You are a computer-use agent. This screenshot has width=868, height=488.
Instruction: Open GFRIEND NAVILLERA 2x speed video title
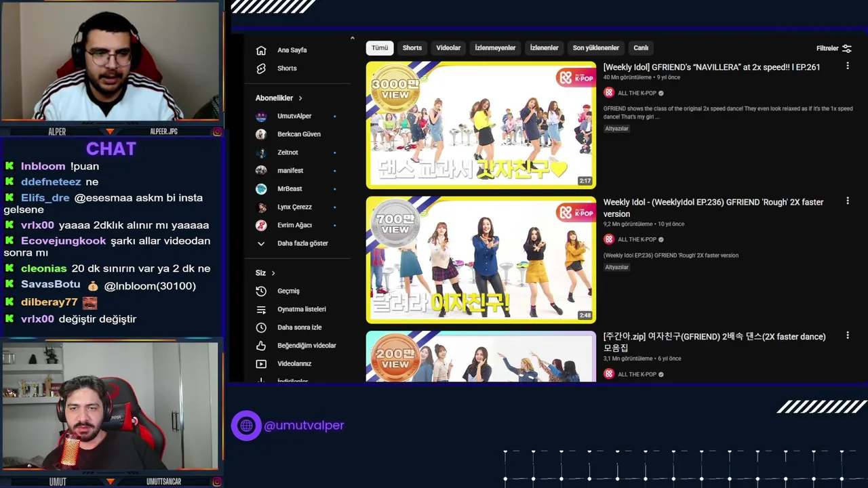711,67
